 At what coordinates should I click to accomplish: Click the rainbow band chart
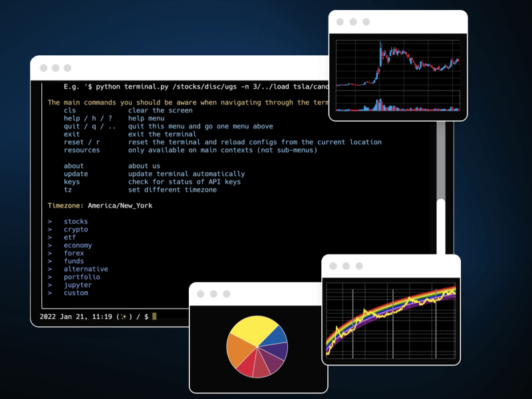coord(391,319)
